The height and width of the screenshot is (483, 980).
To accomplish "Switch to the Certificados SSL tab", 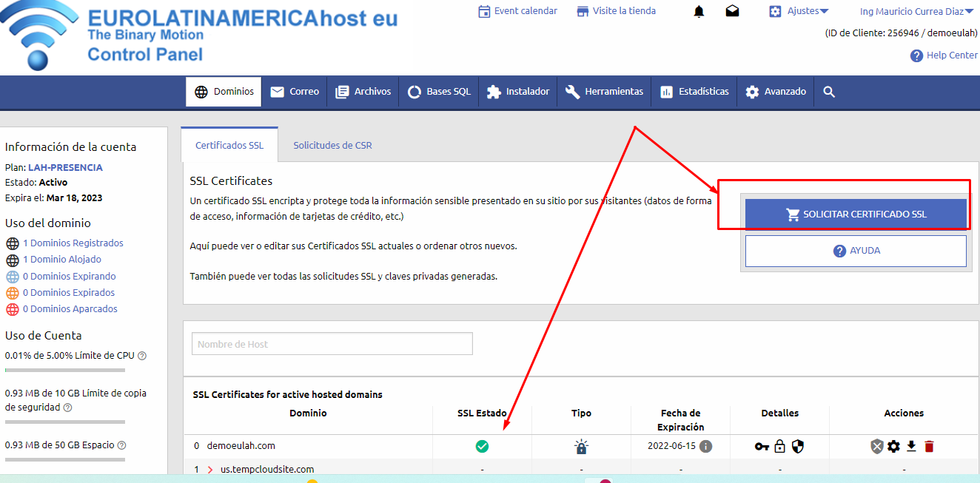I will pos(229,145).
